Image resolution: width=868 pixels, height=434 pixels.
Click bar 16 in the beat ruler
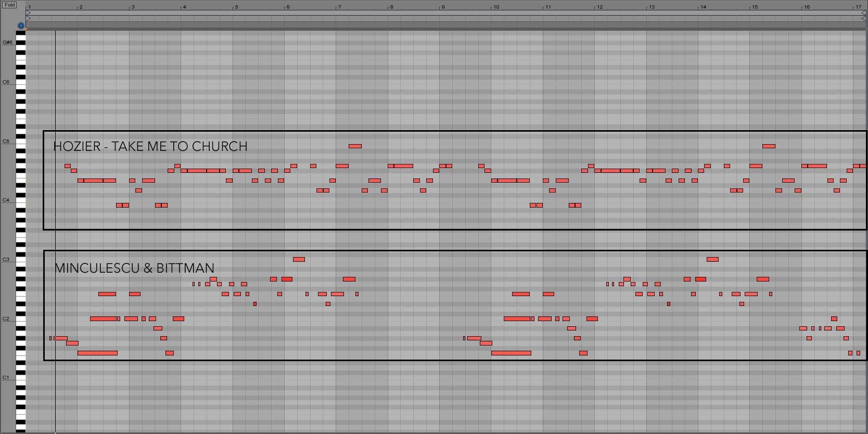click(807, 7)
